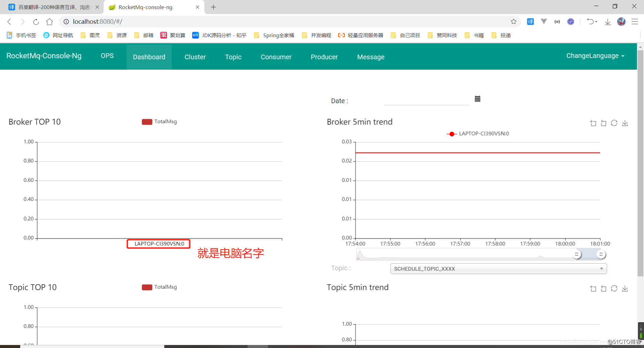
Task: Click the right data zoom slider handle
Action: pos(601,255)
